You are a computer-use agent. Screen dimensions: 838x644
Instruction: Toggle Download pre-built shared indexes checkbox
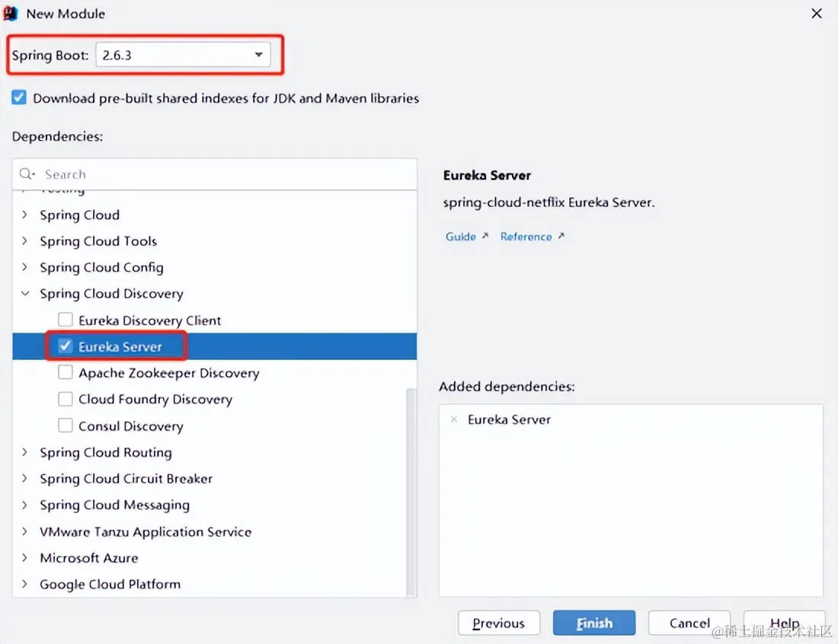pos(19,97)
